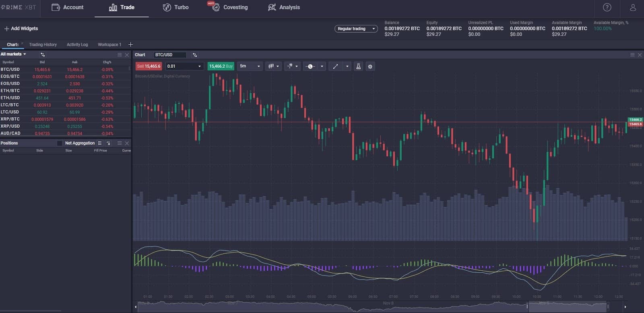Select the XRP/USD market row
This screenshot has width=644, height=313.
[x=65, y=126]
